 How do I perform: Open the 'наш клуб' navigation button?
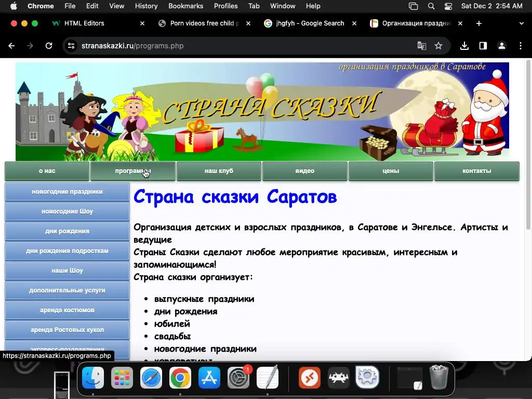[219, 171]
